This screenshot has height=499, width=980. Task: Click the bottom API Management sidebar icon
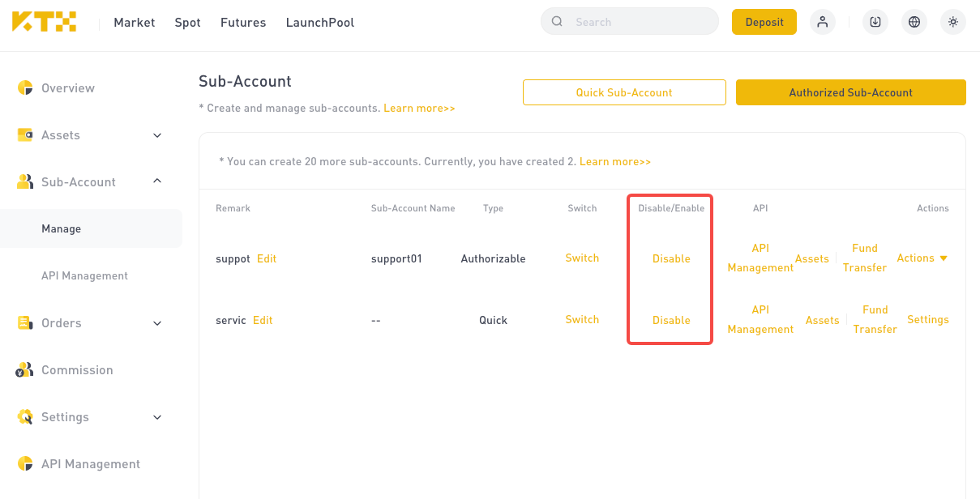(25, 463)
